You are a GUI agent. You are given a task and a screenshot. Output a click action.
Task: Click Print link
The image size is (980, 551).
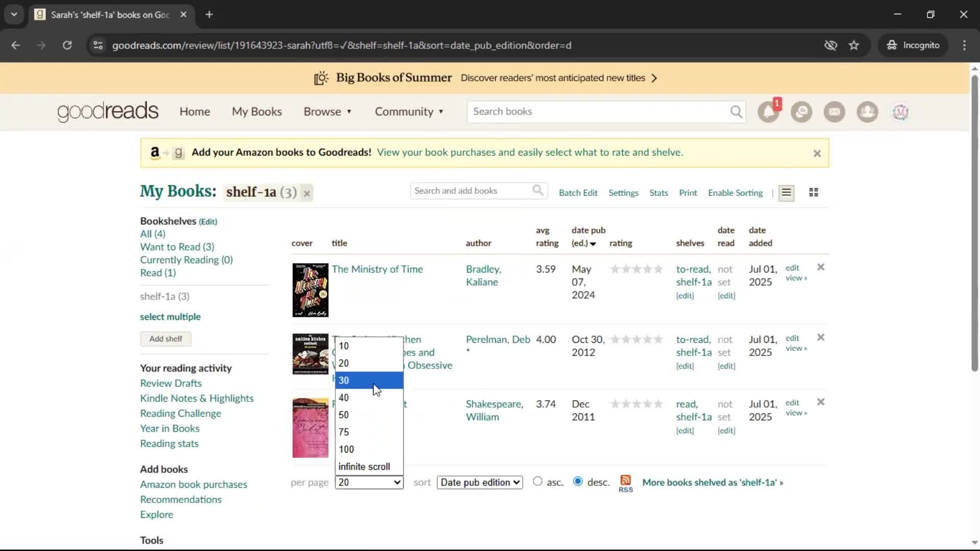pos(688,193)
